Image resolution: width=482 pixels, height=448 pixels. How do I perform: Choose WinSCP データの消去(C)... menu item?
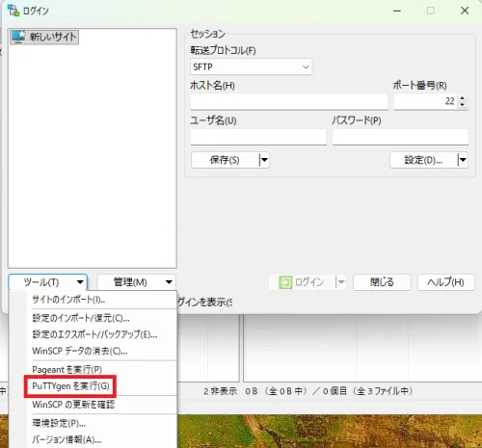(x=94, y=351)
